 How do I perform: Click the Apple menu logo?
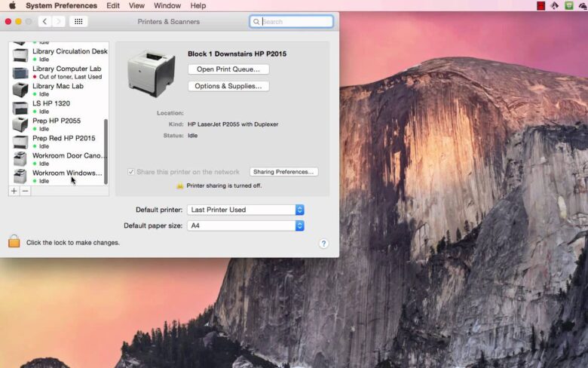[12, 5]
